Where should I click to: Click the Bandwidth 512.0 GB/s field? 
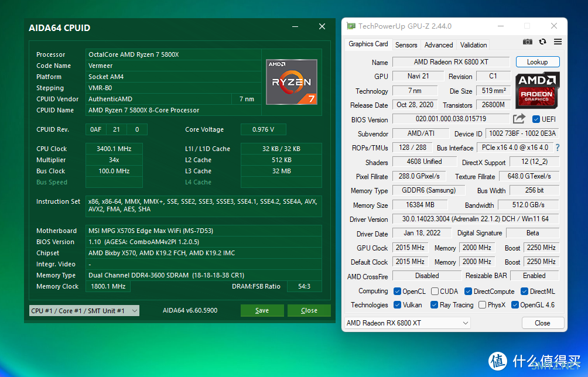click(x=528, y=205)
